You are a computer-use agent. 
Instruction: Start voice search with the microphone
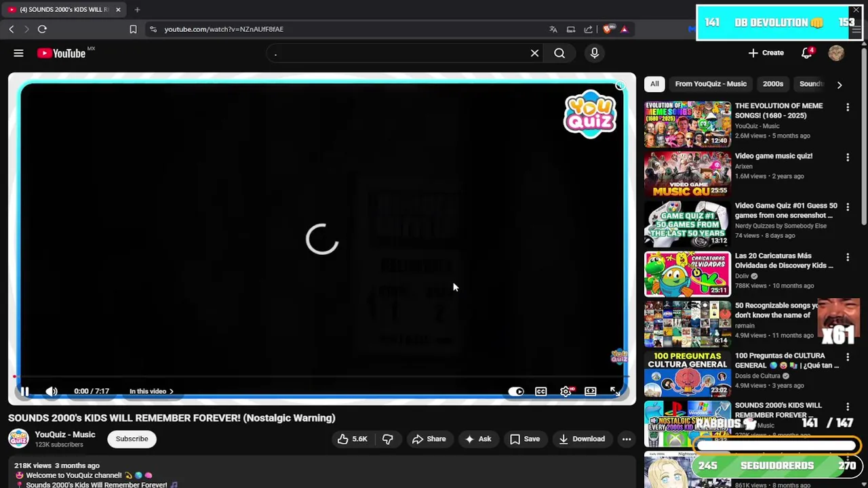594,53
